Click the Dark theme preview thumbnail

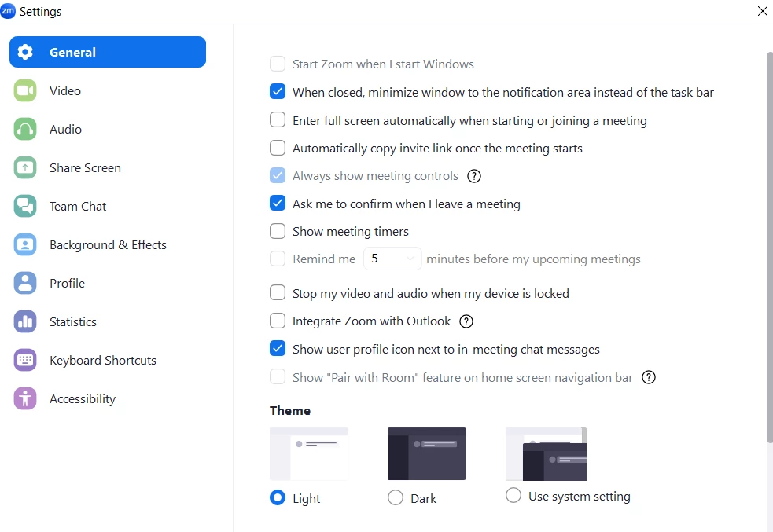427,453
